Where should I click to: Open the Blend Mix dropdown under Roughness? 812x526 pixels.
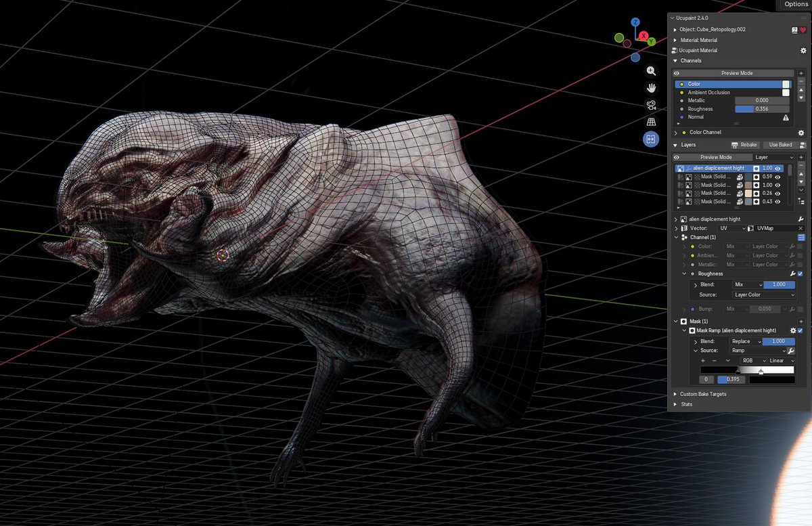point(746,285)
